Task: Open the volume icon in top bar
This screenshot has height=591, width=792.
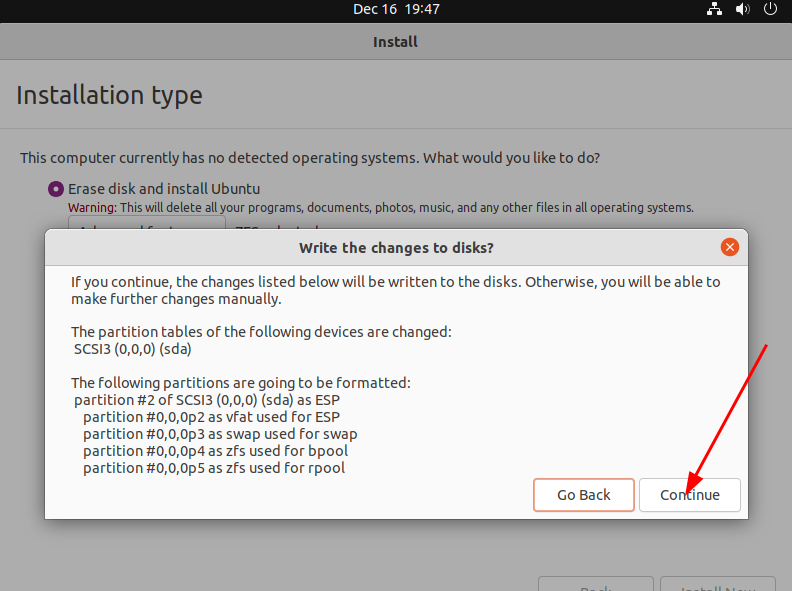Action: (742, 9)
